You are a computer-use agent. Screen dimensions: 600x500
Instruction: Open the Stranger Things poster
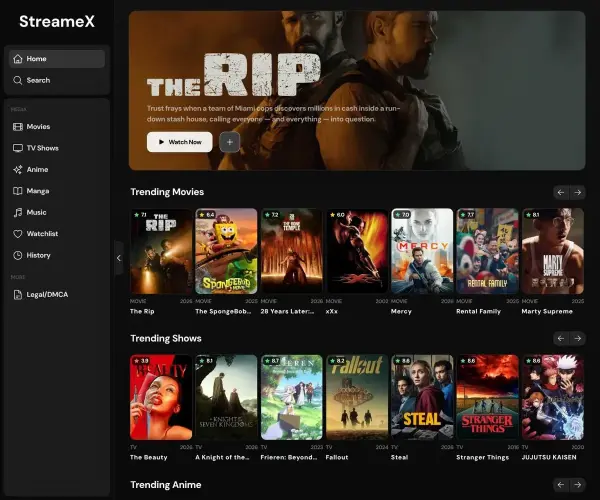(487, 397)
